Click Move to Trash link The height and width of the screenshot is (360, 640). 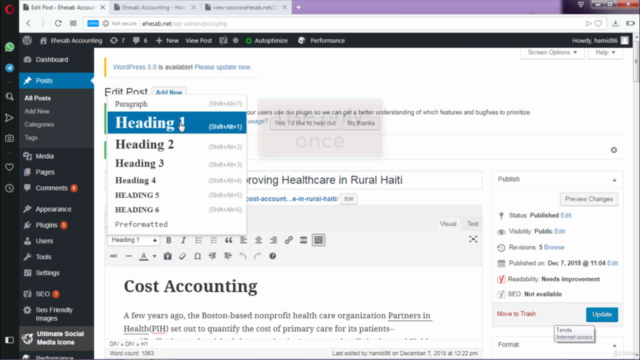516,314
